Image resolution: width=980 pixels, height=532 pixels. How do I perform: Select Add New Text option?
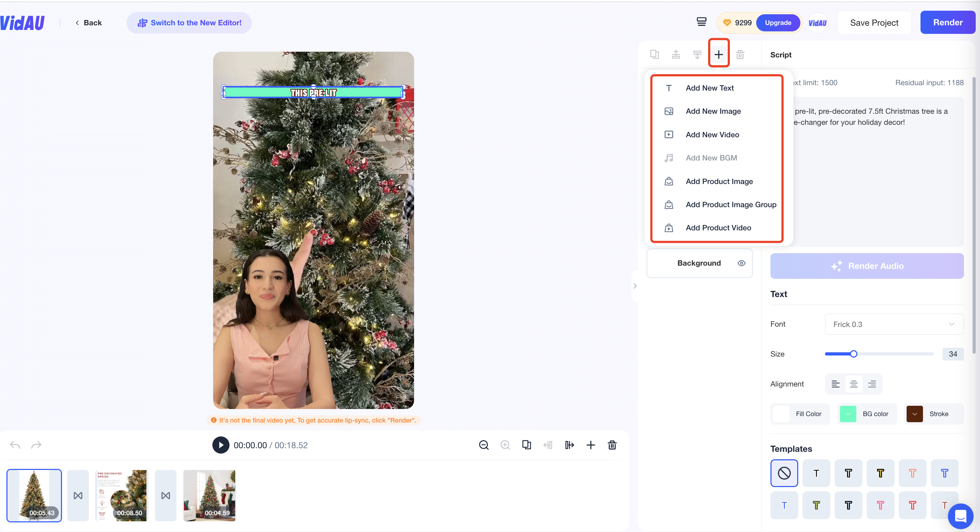tap(710, 88)
